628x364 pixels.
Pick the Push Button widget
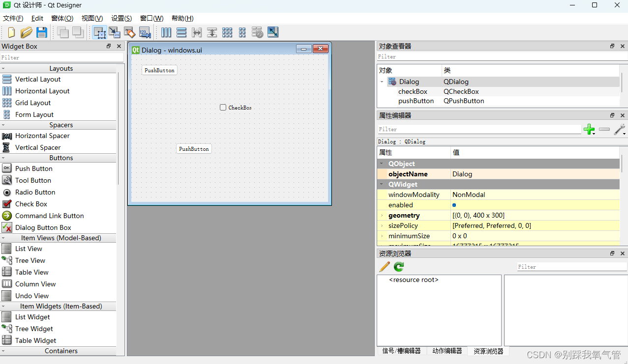point(33,168)
